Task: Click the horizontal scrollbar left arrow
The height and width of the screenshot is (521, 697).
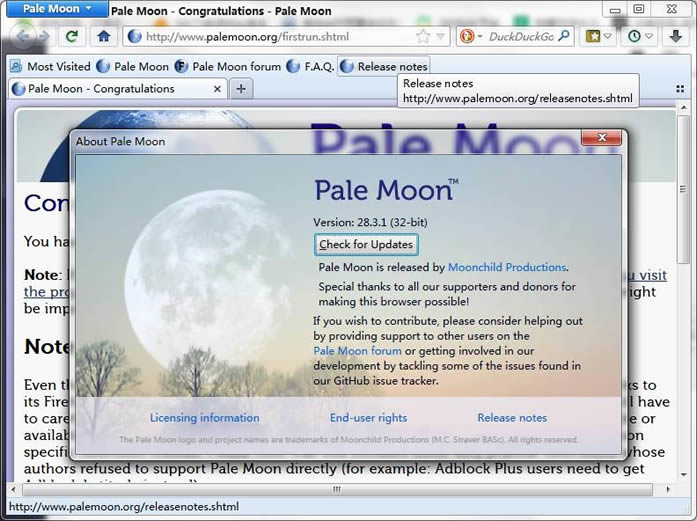Action: [x=13, y=489]
